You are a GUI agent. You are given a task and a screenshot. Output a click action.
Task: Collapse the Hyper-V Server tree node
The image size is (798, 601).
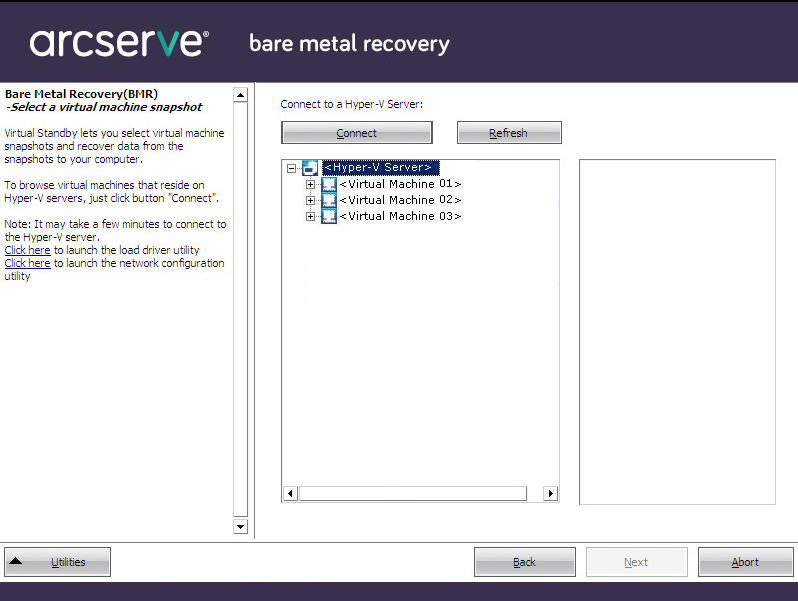tap(291, 168)
